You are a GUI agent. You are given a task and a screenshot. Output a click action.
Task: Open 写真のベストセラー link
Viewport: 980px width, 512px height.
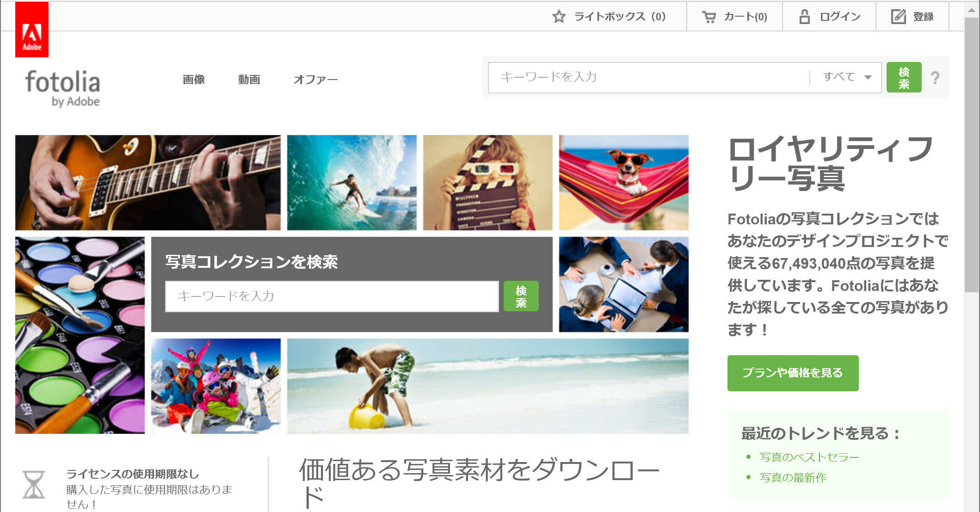[809, 457]
